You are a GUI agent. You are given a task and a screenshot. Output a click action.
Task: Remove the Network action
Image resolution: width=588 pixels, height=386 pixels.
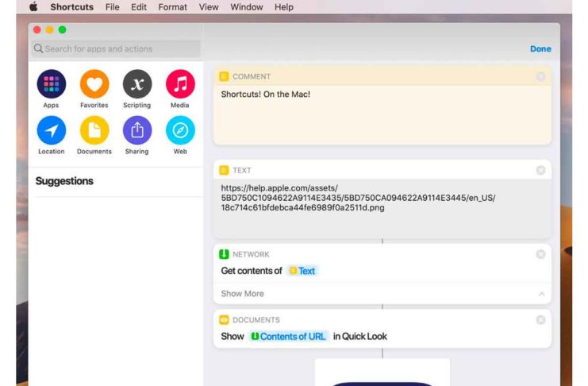pyautogui.click(x=540, y=255)
